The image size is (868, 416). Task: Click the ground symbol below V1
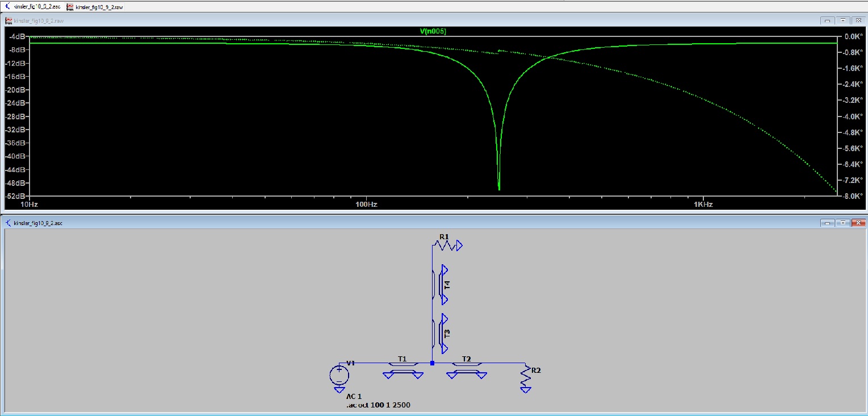pos(339,390)
